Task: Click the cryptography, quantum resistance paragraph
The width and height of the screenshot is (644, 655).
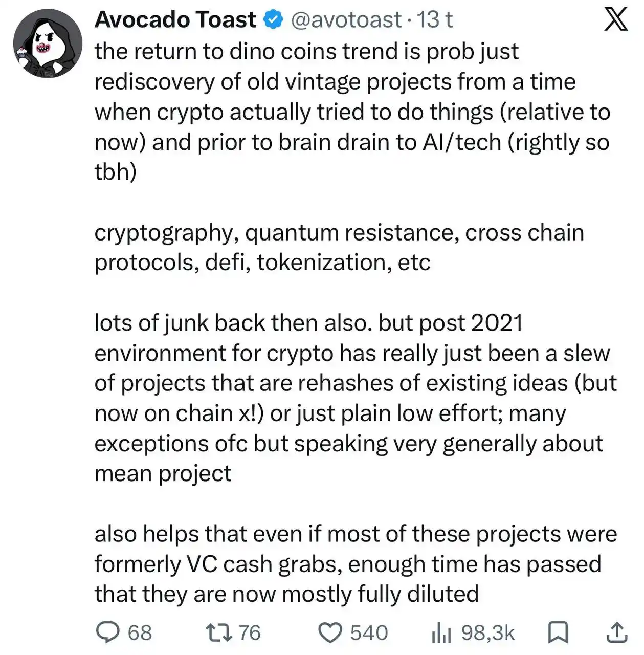Action: click(x=339, y=248)
